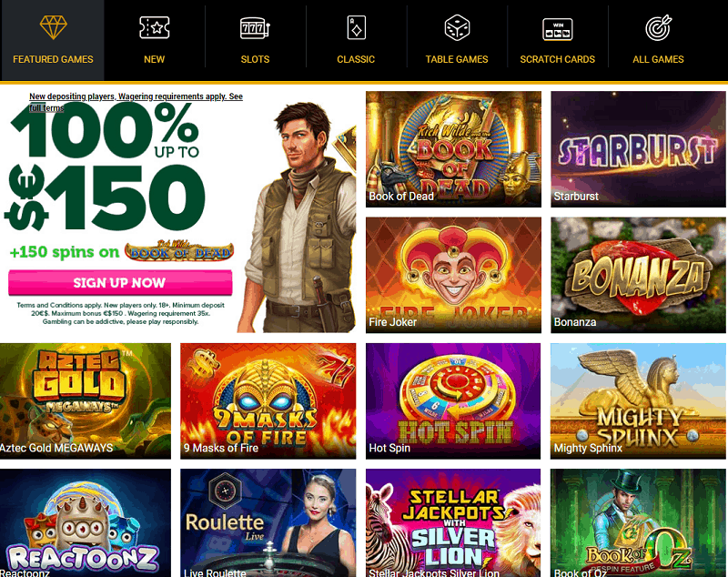728x577 pixels.
Task: Click the target All Games icon
Action: click(658, 28)
